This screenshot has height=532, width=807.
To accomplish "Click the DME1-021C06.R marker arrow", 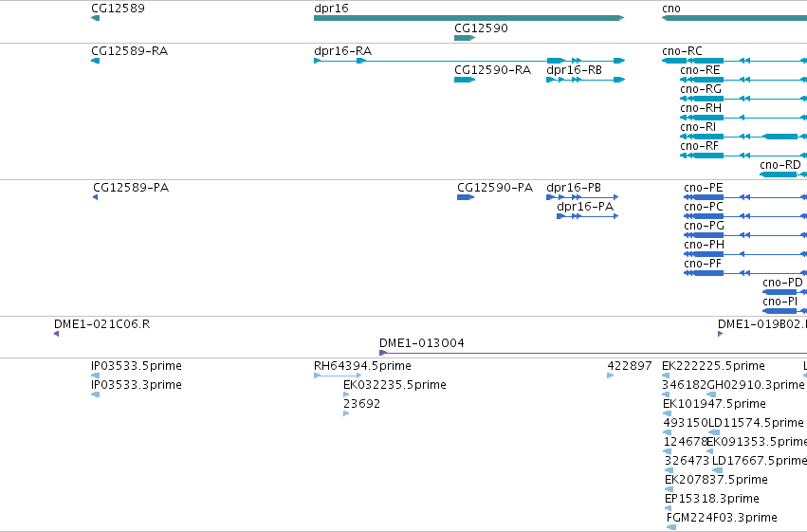I will [57, 334].
